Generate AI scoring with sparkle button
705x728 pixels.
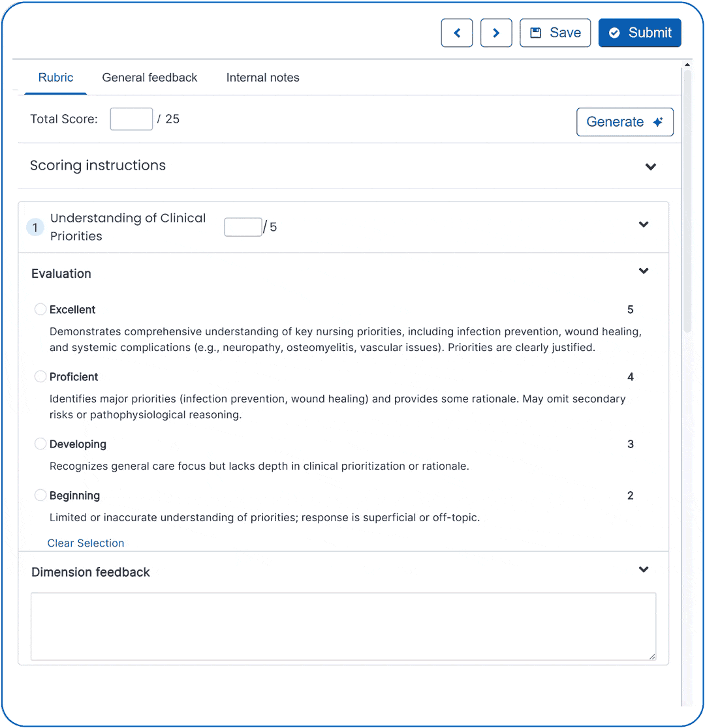click(624, 122)
